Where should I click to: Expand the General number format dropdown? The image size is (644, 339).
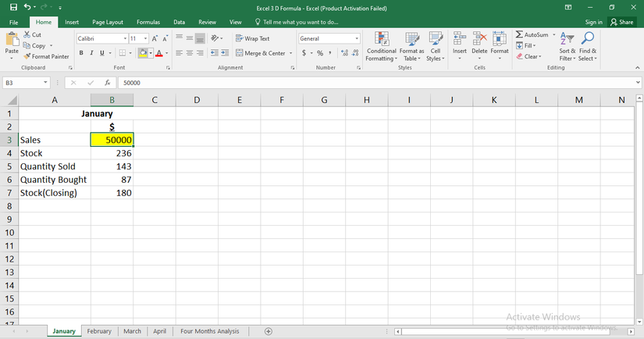click(x=357, y=38)
